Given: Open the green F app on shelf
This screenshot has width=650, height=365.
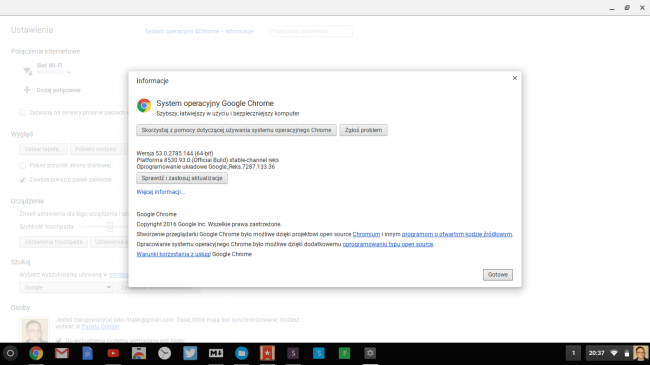Looking at the screenshot, I should click(x=344, y=353).
